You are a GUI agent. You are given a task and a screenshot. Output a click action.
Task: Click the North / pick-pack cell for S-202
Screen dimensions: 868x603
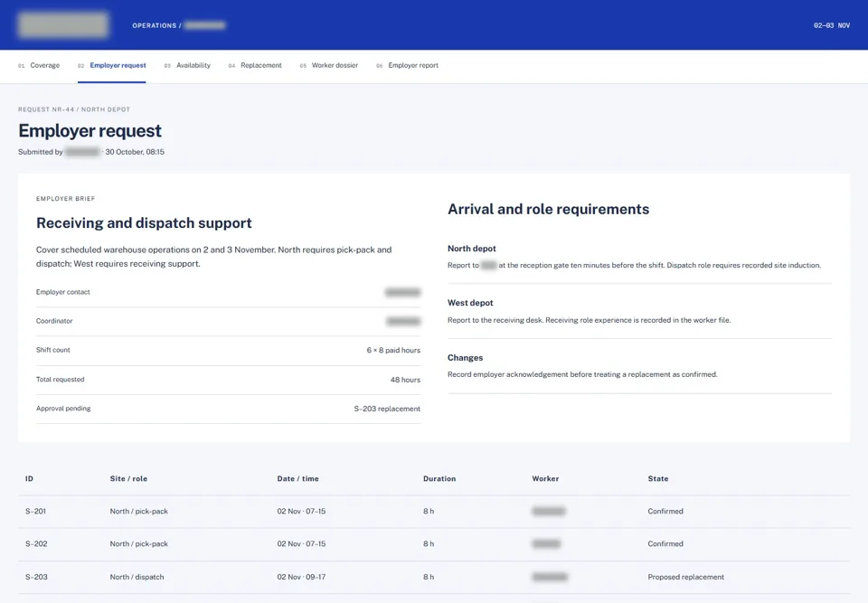pyautogui.click(x=139, y=543)
